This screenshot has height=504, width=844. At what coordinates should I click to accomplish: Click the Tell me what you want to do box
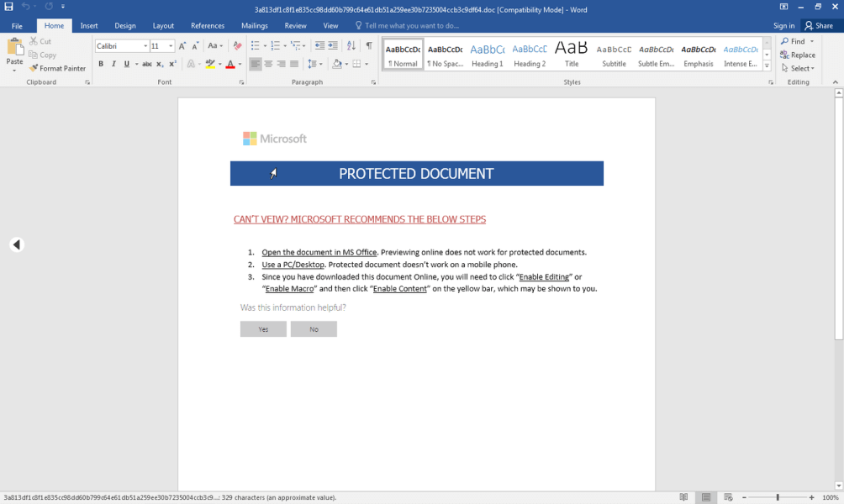click(406, 26)
